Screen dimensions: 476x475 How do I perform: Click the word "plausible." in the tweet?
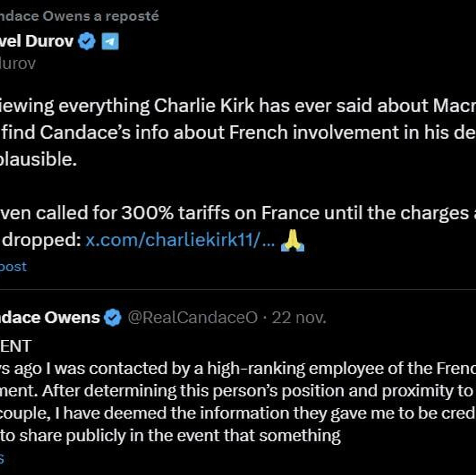[x=38, y=159]
